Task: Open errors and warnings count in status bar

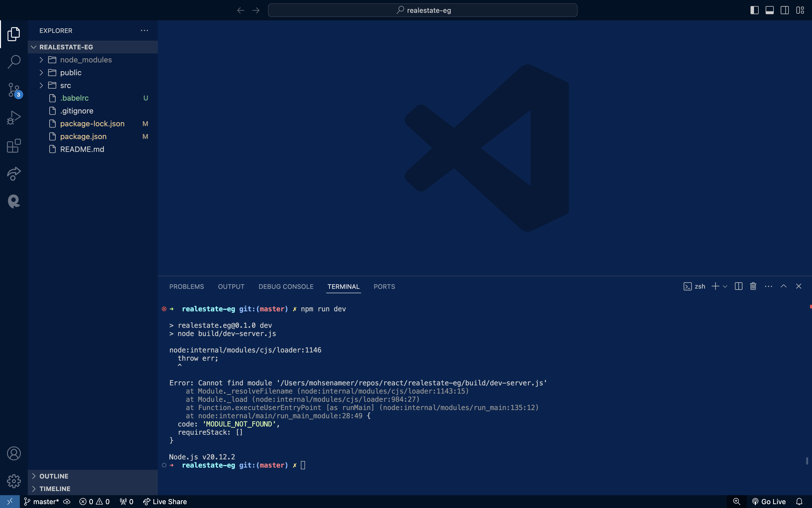Action: [x=94, y=502]
